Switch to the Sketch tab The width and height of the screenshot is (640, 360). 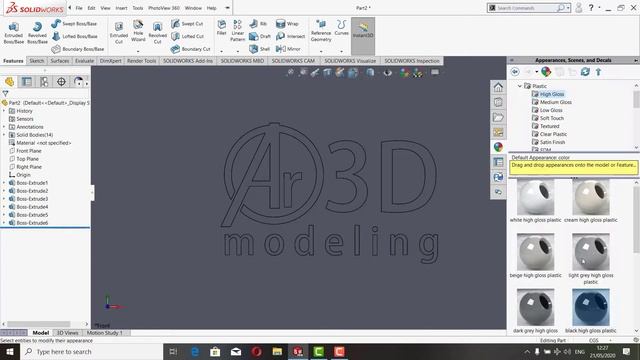click(x=37, y=61)
